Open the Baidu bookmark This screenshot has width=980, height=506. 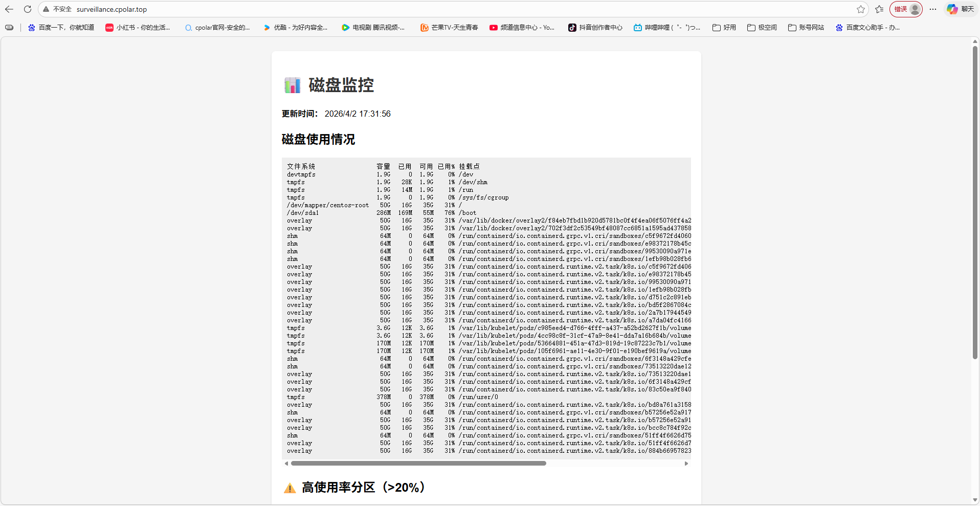point(61,28)
